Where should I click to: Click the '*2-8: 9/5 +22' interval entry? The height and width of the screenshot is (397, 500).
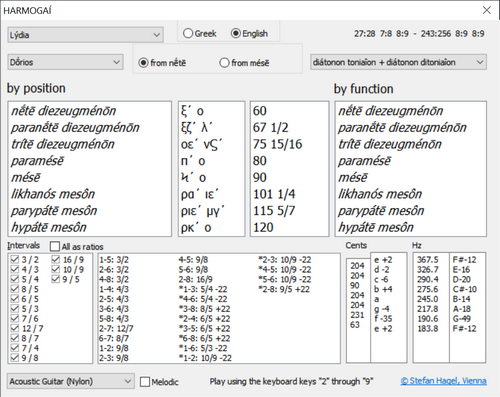point(284,289)
